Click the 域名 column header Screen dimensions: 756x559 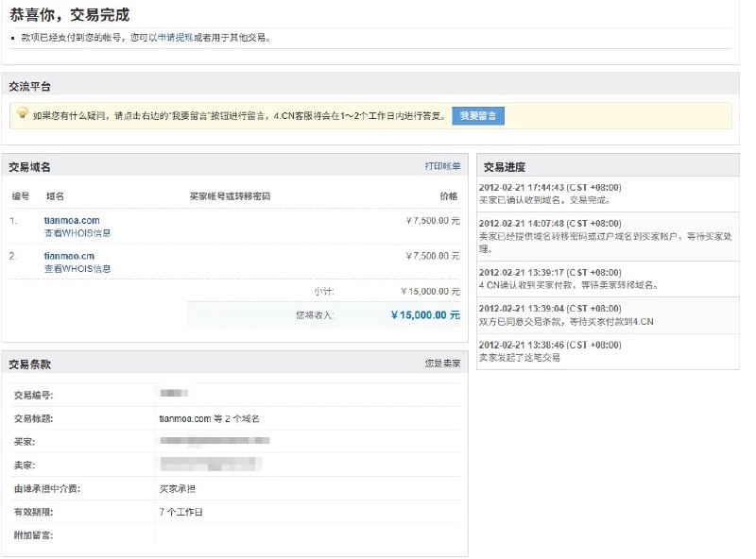55,196
